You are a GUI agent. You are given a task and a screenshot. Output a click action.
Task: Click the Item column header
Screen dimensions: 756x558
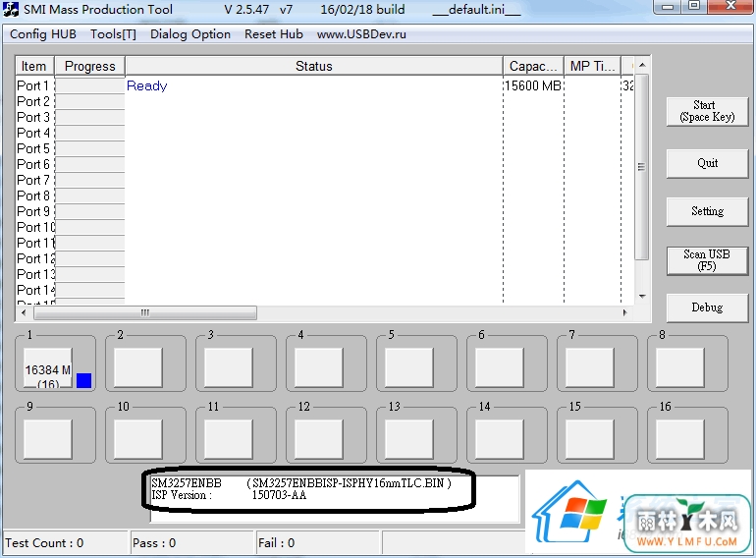point(34,66)
